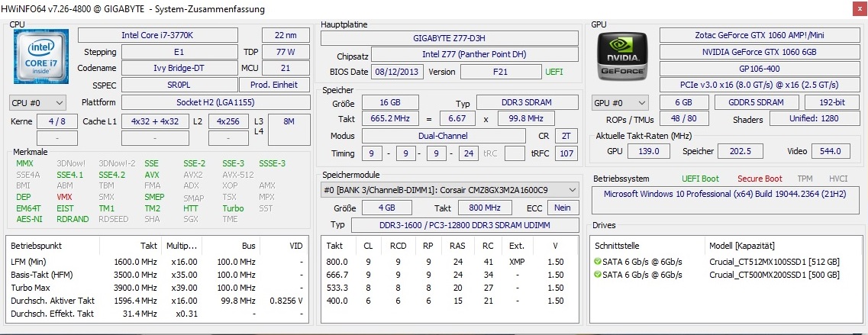Click the RDRAND feature label

click(x=73, y=219)
